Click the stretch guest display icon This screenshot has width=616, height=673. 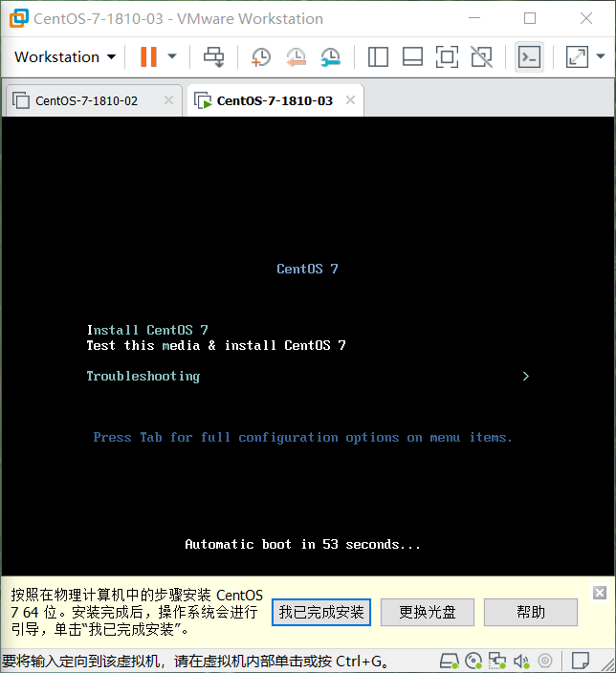point(577,56)
